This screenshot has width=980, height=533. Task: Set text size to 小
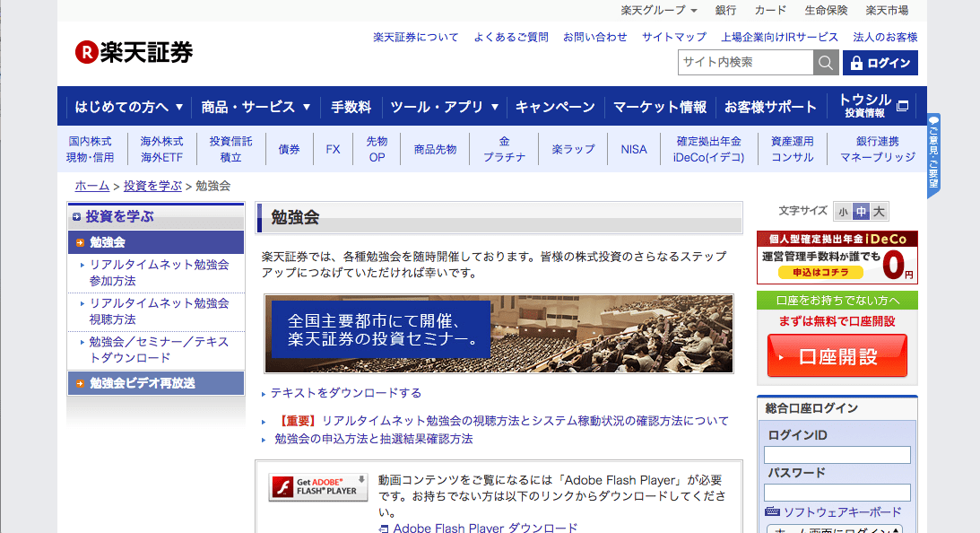coord(842,212)
